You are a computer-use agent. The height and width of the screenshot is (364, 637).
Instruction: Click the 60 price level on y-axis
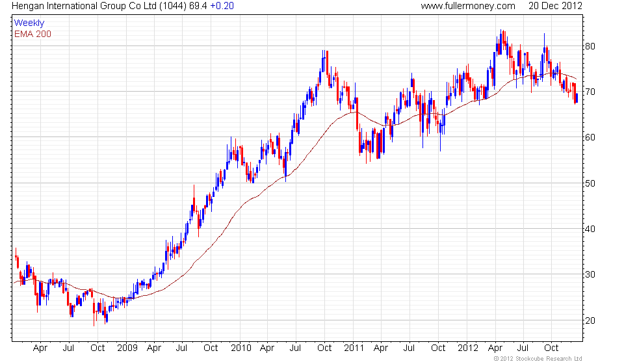(x=590, y=138)
